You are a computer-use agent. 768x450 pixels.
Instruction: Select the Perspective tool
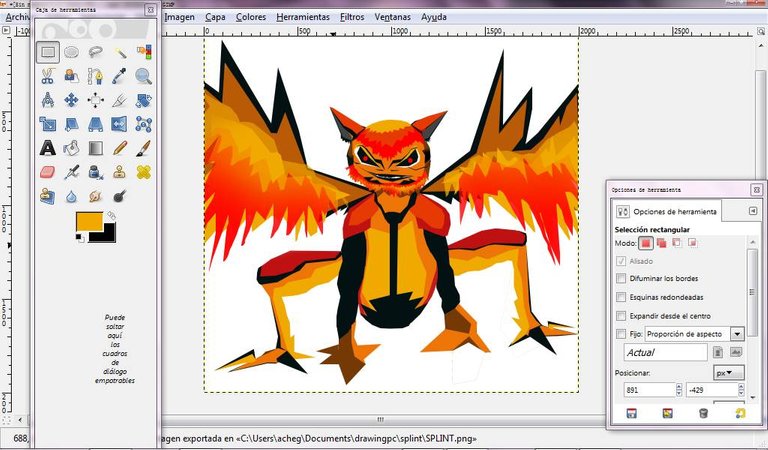pyautogui.click(x=96, y=124)
